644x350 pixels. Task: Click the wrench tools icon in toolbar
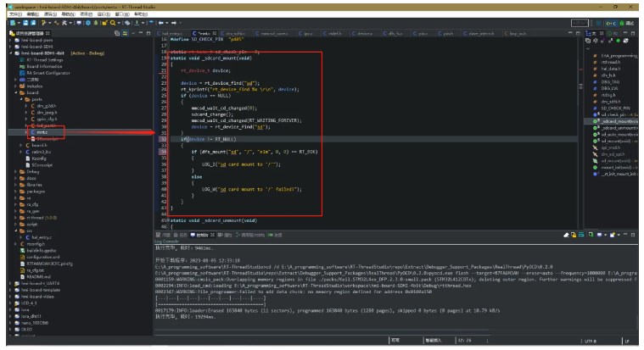coord(64,23)
